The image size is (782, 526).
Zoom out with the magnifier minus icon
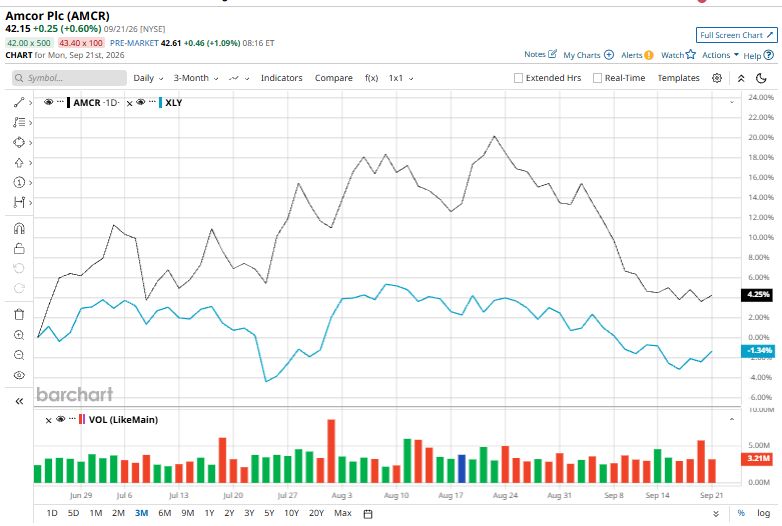tap(19, 355)
